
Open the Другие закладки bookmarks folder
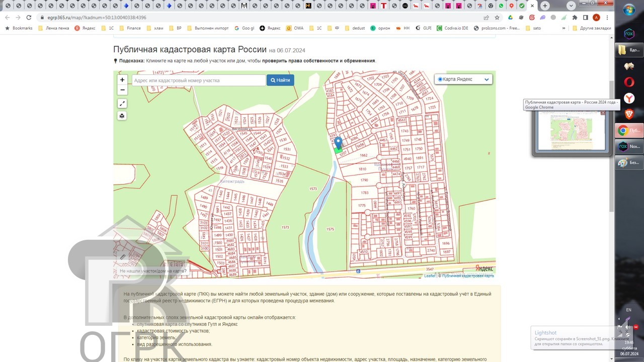point(592,28)
